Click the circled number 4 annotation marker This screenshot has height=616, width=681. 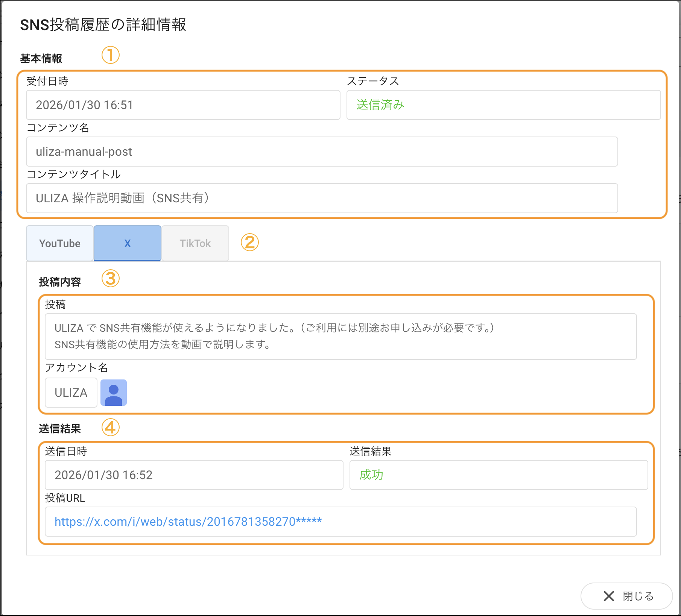pos(110,428)
